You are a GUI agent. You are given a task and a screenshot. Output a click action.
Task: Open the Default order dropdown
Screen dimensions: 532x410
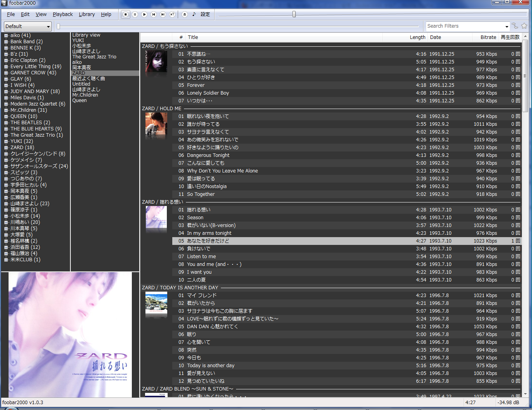tap(28, 26)
